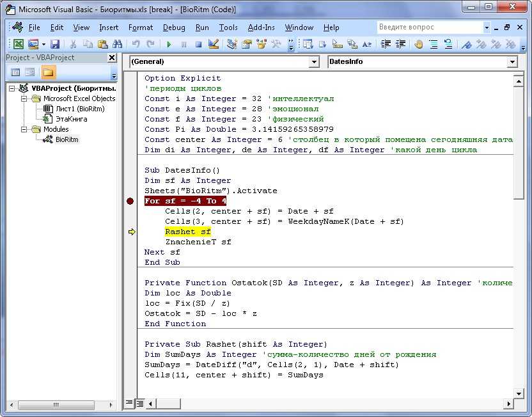Toggle a breakpoint with the hand icon
The height and width of the screenshot is (417, 532).
tap(419, 44)
